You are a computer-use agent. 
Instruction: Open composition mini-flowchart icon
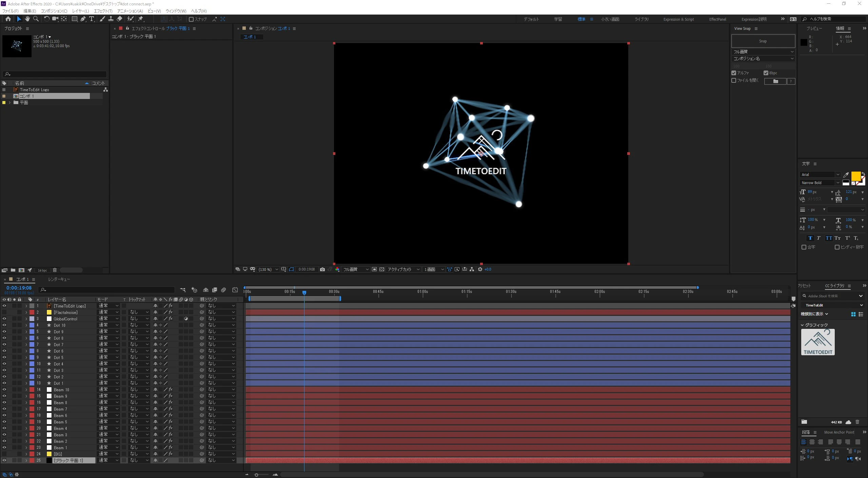tap(183, 290)
